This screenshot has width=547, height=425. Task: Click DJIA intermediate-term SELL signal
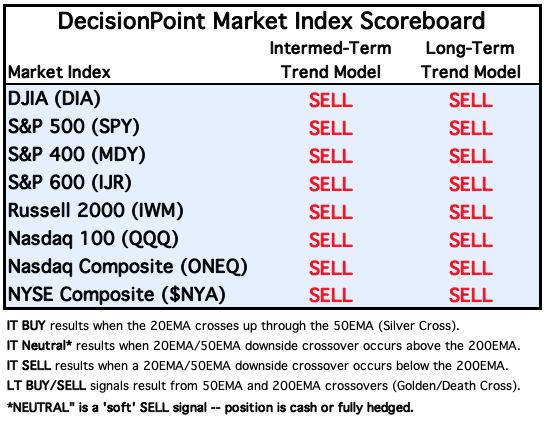pos(331,100)
